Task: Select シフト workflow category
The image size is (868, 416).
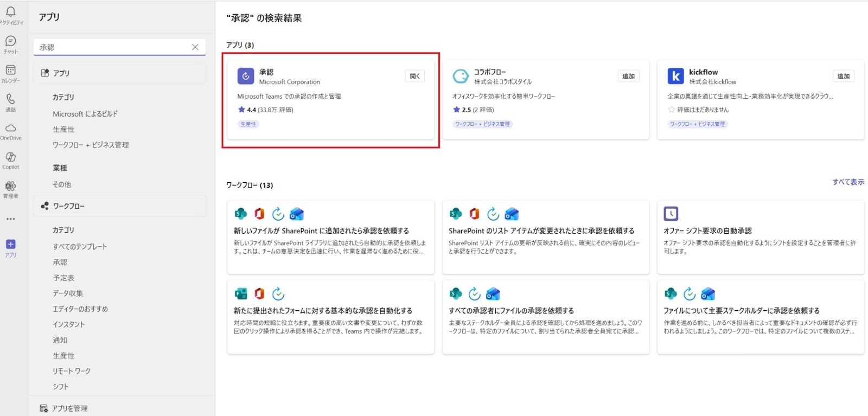Action: click(61, 387)
